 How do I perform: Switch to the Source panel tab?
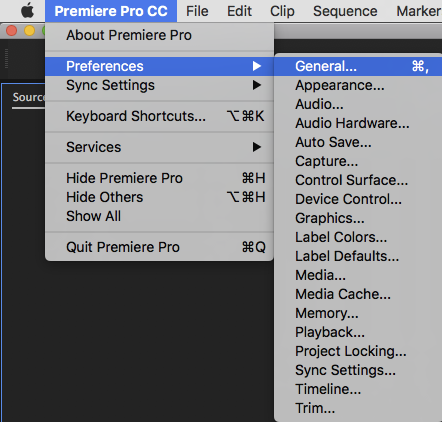tap(29, 97)
